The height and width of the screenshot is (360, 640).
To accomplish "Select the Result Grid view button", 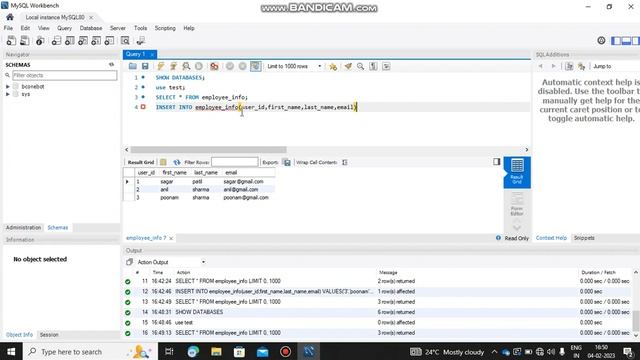I will tap(517, 172).
